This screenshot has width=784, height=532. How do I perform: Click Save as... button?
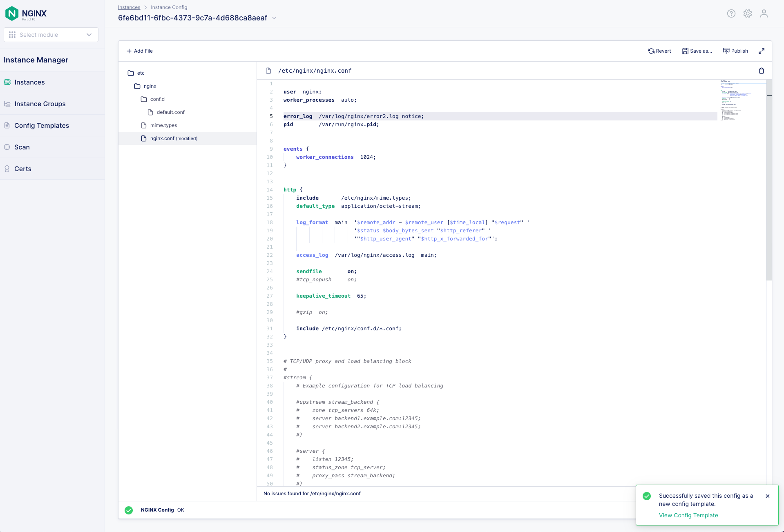tap(697, 51)
